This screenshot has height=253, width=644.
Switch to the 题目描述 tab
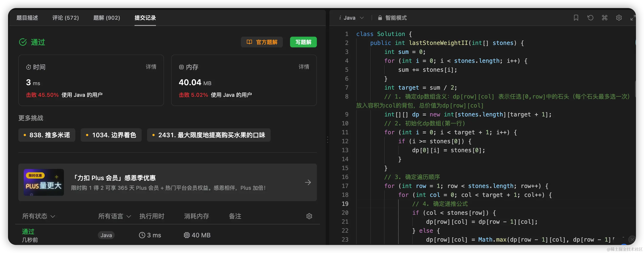(27, 18)
